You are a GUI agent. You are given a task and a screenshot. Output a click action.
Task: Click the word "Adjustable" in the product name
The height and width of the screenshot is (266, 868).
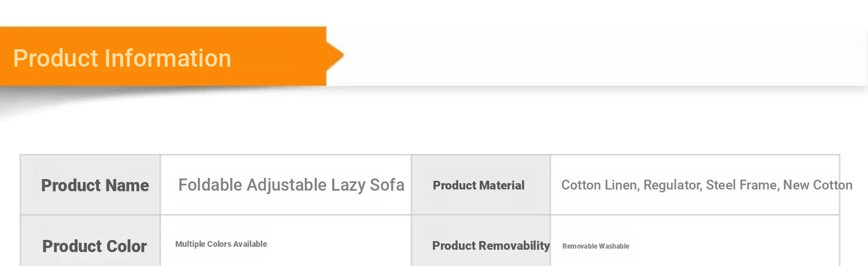286,185
